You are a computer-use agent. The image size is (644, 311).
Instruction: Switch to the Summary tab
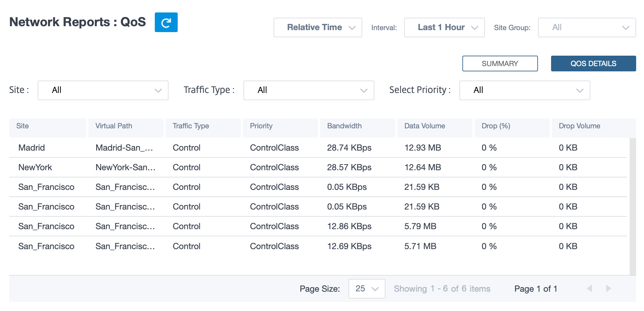tap(500, 64)
